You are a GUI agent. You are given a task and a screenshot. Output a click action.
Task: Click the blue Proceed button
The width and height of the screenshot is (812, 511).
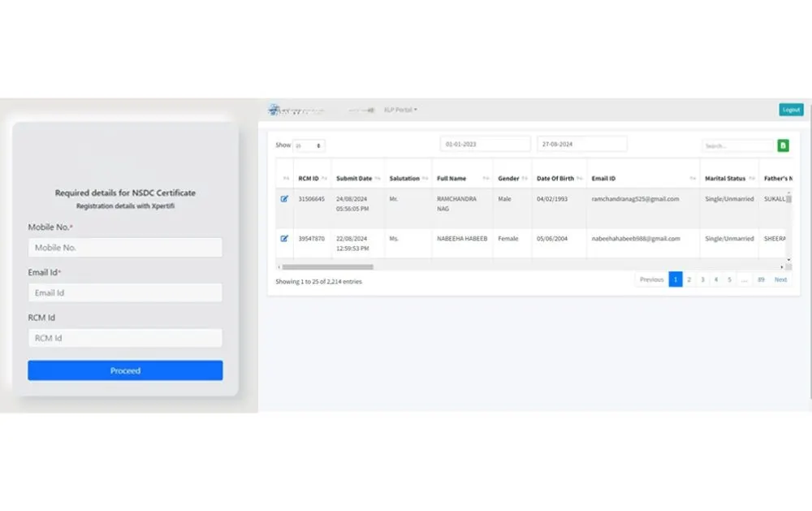click(125, 370)
